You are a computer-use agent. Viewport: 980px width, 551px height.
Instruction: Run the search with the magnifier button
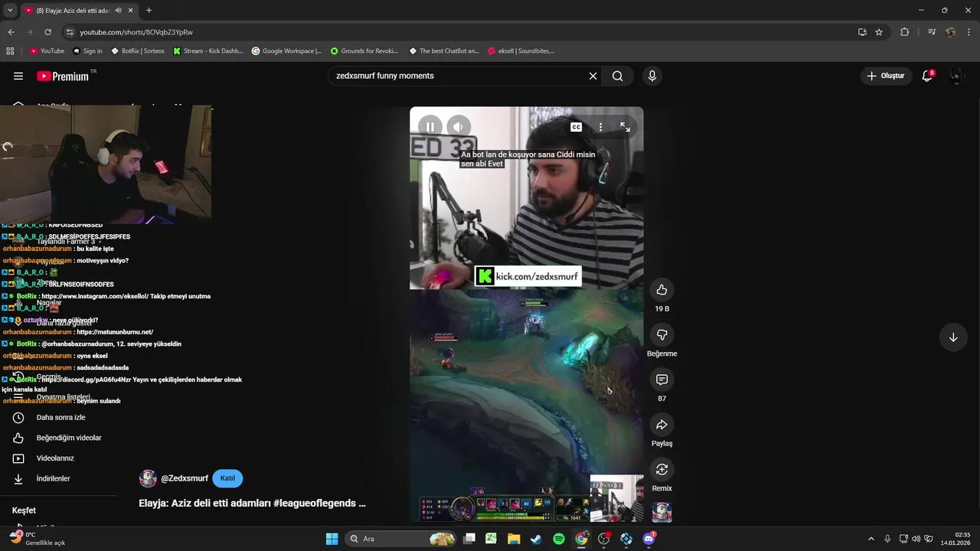618,76
